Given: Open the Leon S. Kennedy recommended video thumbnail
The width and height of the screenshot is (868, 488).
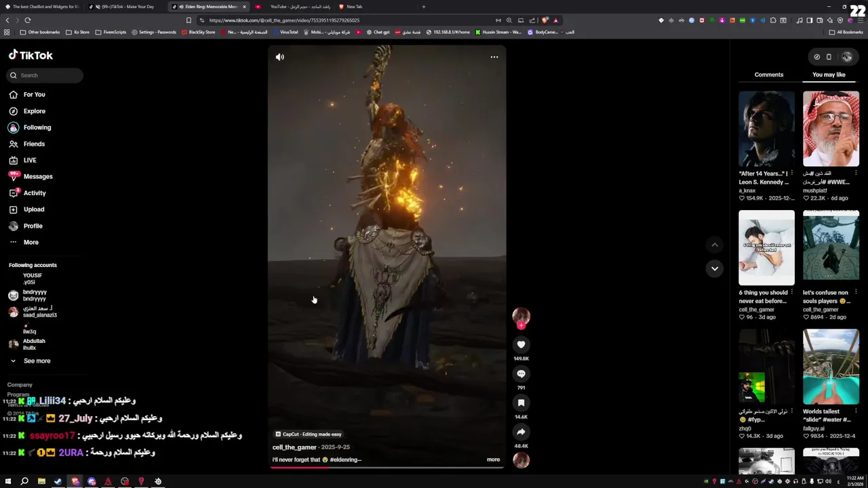Looking at the screenshot, I should [x=766, y=129].
